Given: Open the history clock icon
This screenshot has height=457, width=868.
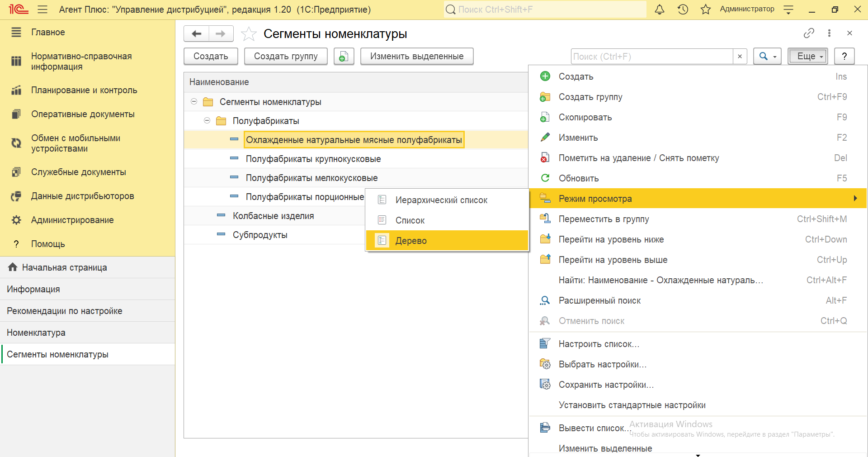Looking at the screenshot, I should click(683, 10).
